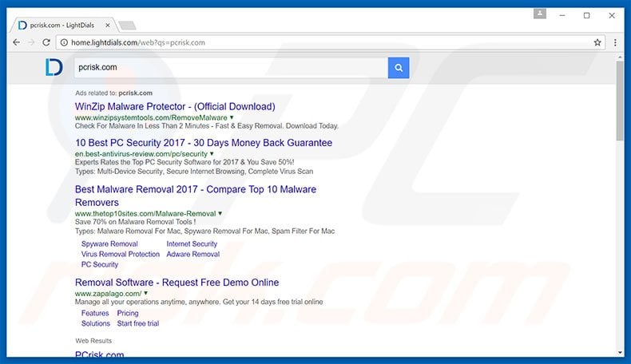Click the www.winzipsystemtools.com/RemoveMalware URL
The height and width of the screenshot is (364, 631).
click(x=151, y=117)
